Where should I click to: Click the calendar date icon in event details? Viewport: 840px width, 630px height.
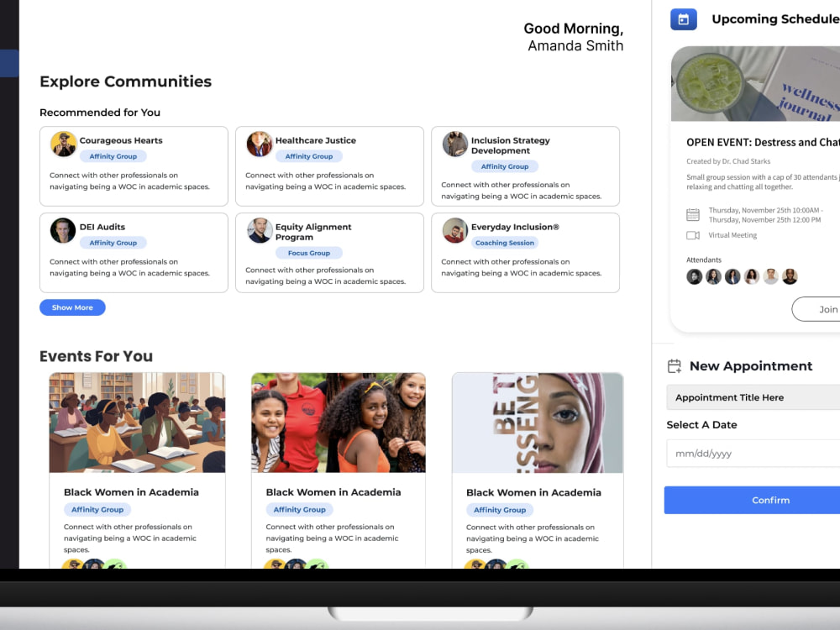click(693, 215)
